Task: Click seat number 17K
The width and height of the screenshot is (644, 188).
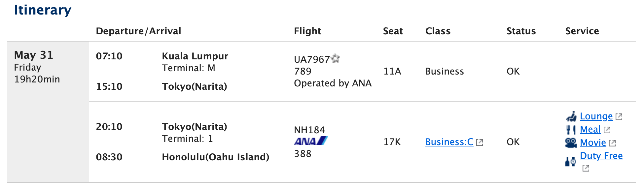Action: (x=392, y=142)
